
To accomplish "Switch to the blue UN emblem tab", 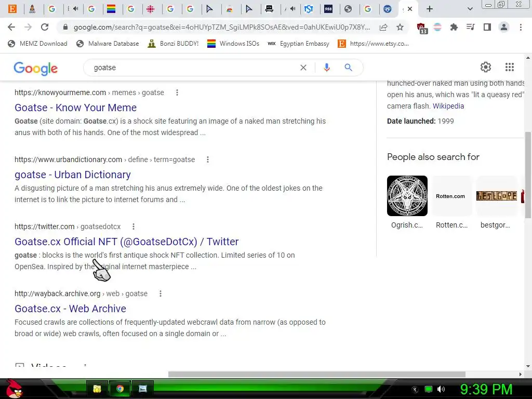I will click(388, 9).
